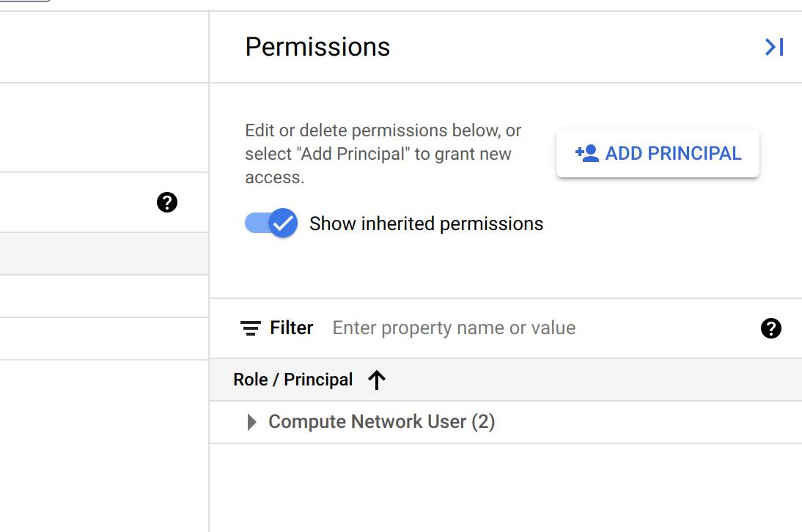The image size is (802, 532).
Task: Click the checkmark knob of the toggle
Action: pos(283,223)
